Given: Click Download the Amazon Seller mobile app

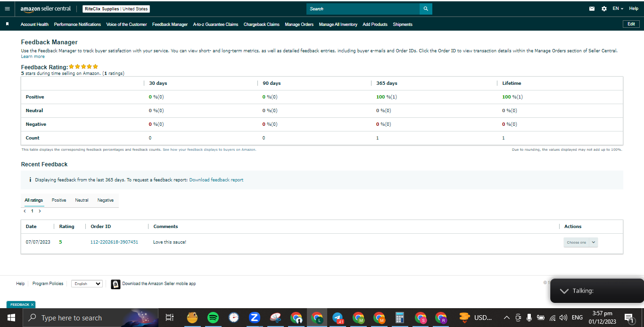Looking at the screenshot, I should click(159, 284).
